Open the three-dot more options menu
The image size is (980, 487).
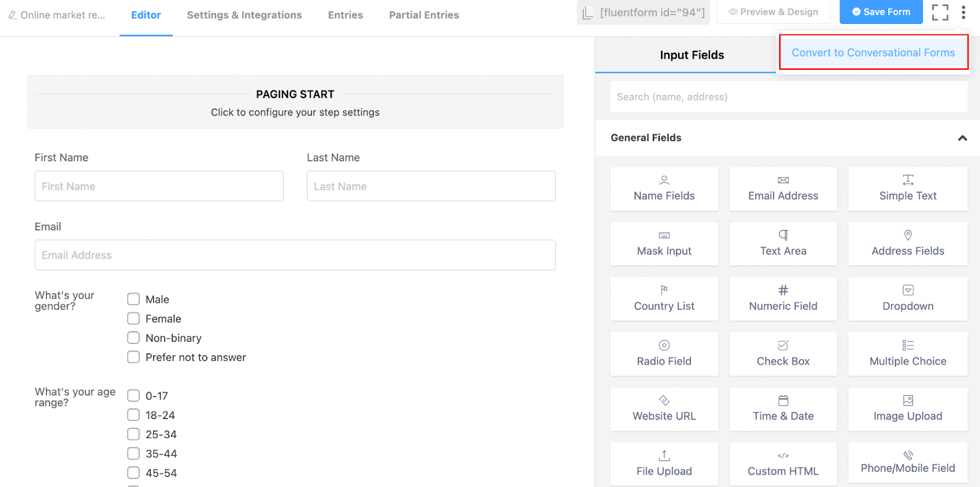click(x=963, y=12)
